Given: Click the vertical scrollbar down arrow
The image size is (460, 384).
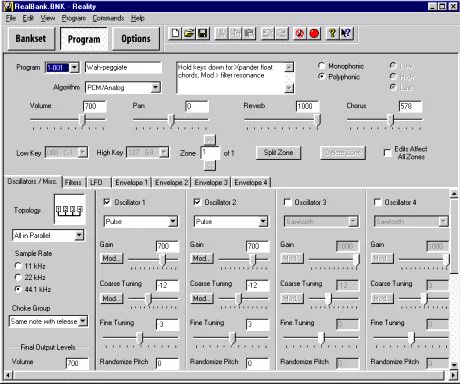Looking at the screenshot, I should tap(454, 365).
